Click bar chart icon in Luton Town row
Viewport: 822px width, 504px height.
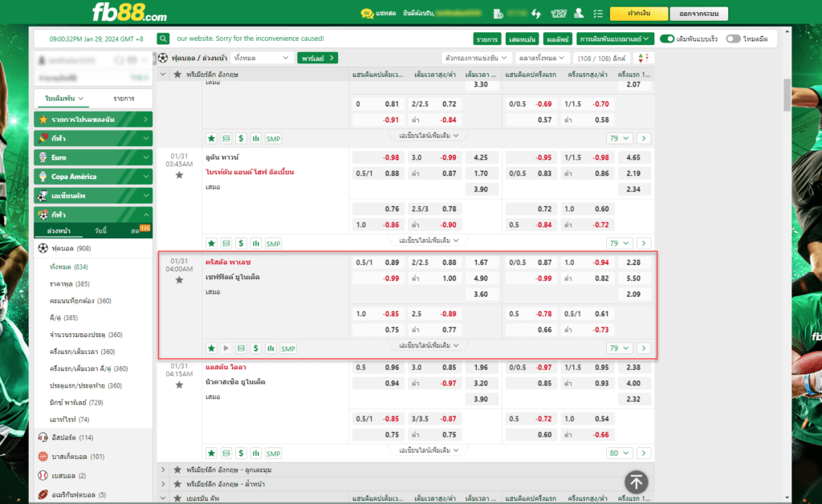click(x=256, y=243)
